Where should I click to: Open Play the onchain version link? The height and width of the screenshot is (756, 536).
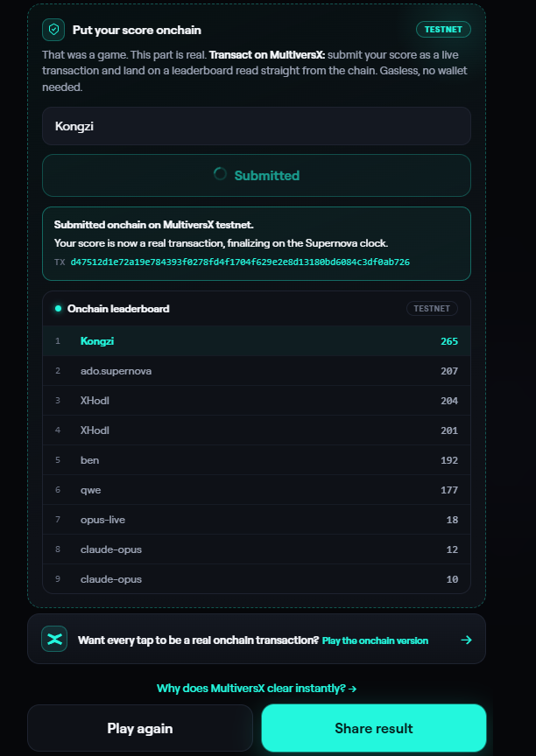[x=375, y=640]
